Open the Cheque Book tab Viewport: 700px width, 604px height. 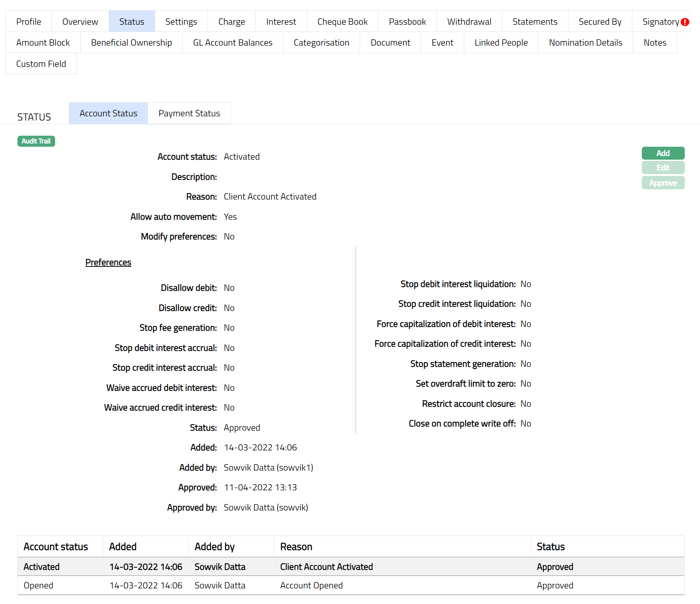tap(342, 22)
